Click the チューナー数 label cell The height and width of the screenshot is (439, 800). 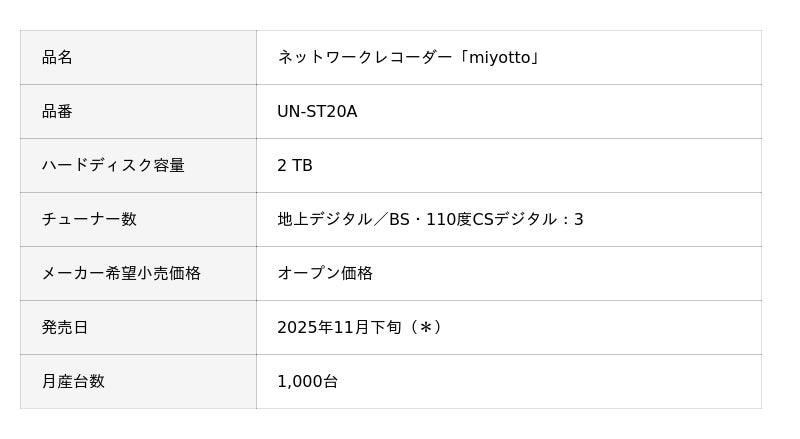tap(90, 220)
